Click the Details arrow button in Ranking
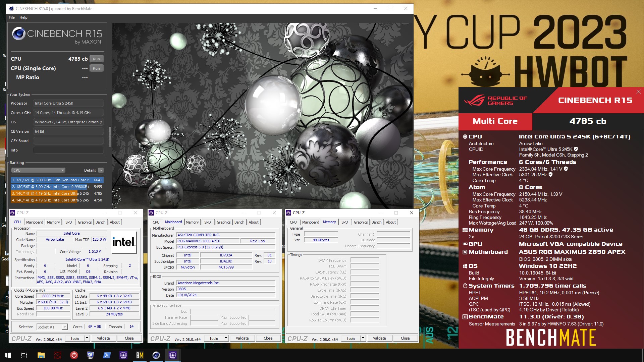The width and height of the screenshot is (644, 362). click(x=101, y=170)
